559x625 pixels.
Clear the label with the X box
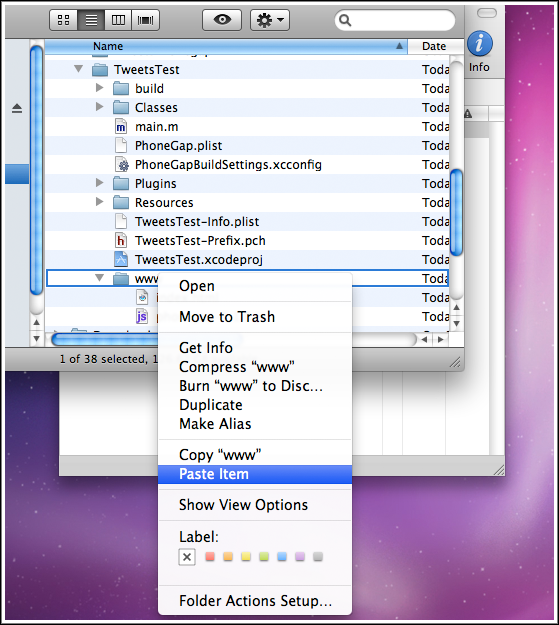187,557
